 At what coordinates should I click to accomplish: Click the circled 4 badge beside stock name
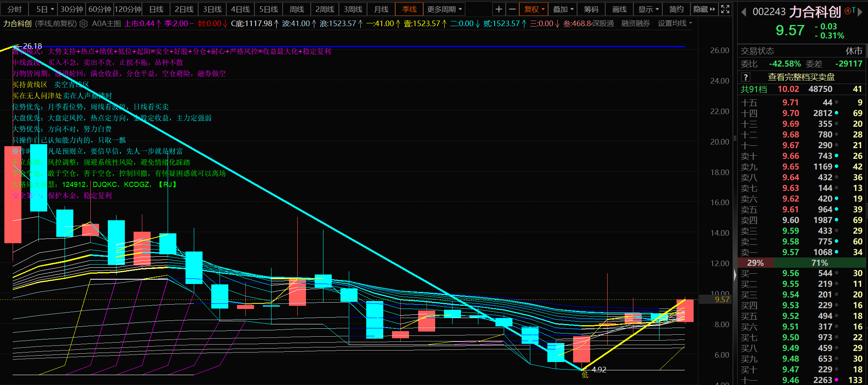click(x=847, y=11)
